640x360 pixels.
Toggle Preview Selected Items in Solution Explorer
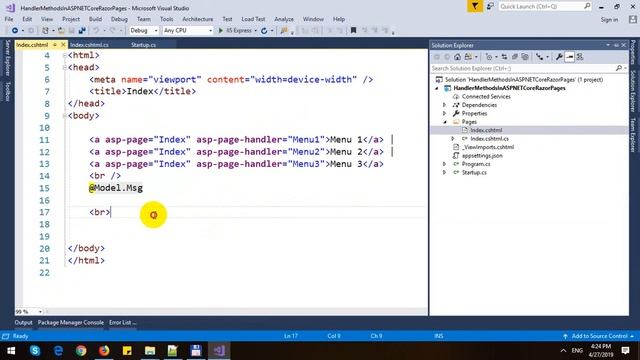coord(569,57)
